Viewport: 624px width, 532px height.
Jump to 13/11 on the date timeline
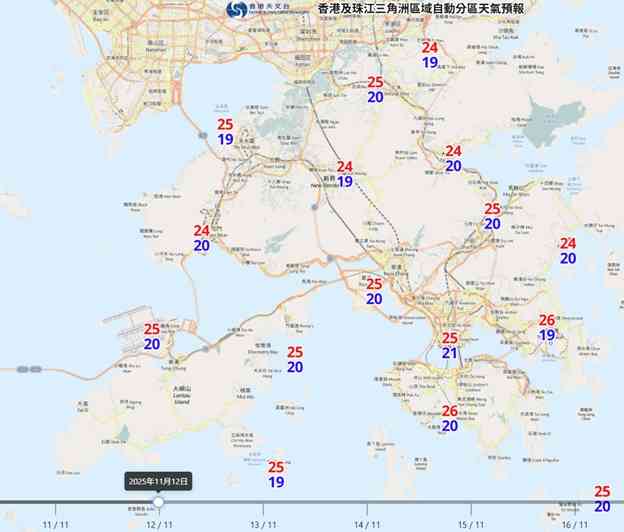(263, 524)
